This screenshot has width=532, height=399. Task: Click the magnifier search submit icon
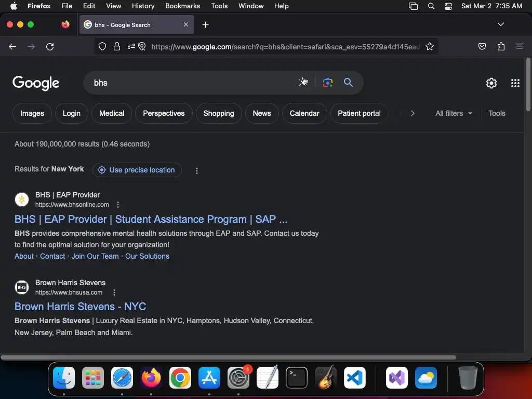point(348,83)
